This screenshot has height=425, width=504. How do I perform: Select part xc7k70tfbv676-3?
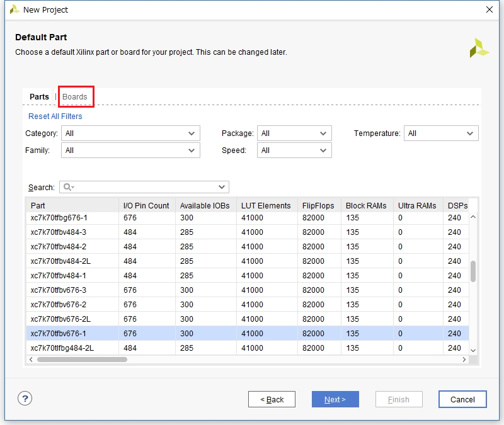[x=248, y=290]
